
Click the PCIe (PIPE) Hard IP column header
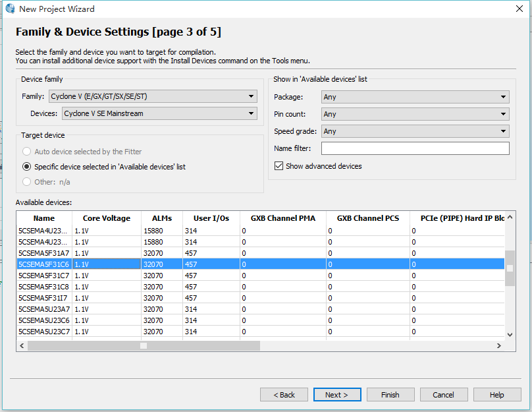tap(458, 218)
